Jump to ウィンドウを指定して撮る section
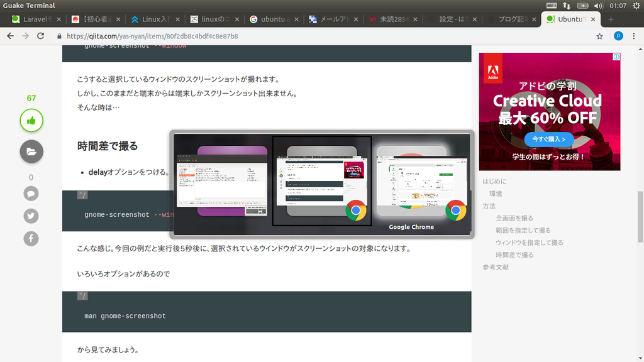Viewport: 644px width, 362px height. click(529, 243)
